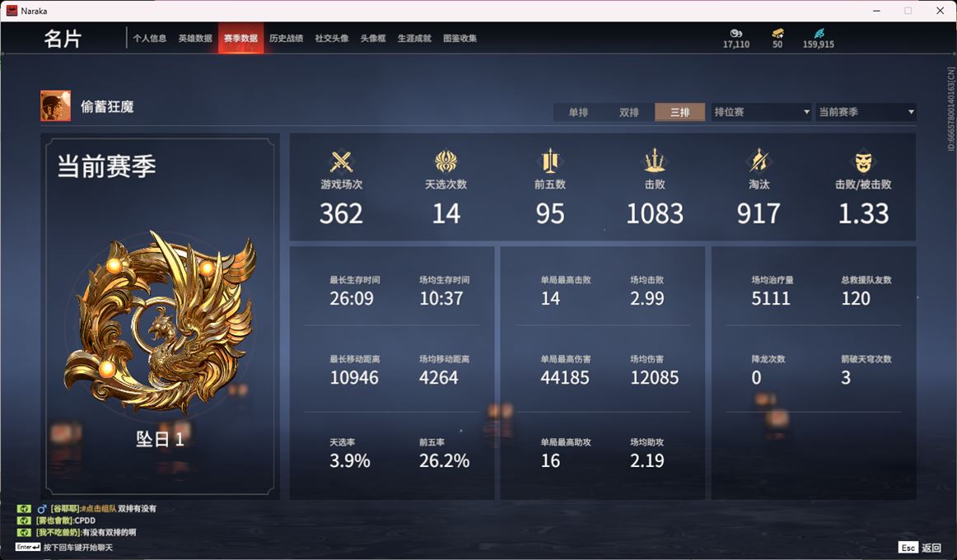Open the 生涯成就 tab
The image size is (957, 560).
(x=414, y=39)
